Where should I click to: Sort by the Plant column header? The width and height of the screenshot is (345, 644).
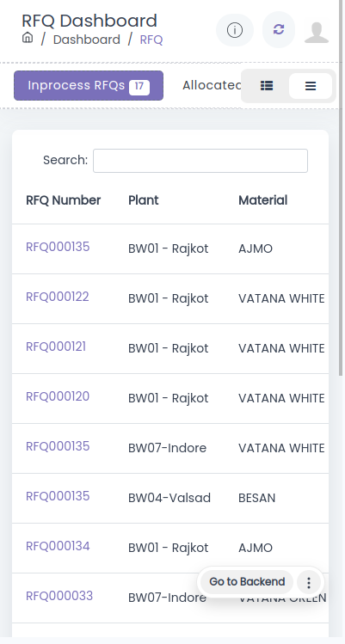click(x=144, y=200)
